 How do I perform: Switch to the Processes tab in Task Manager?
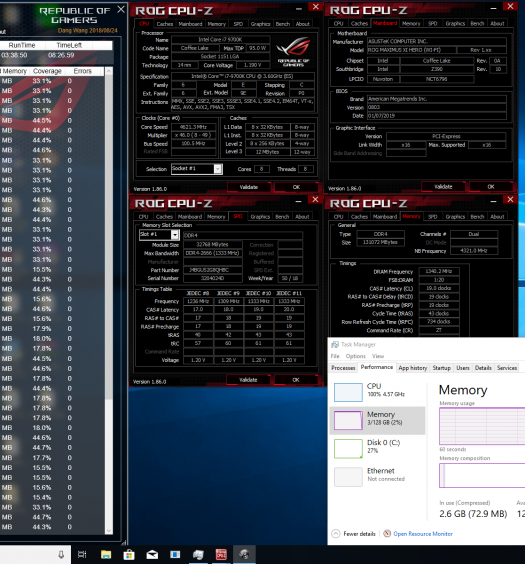click(x=343, y=368)
